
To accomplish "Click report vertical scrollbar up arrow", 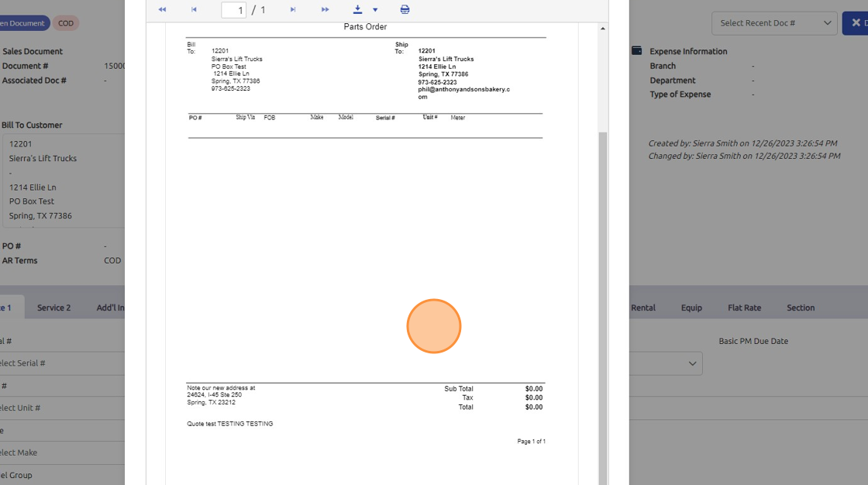I will [x=603, y=29].
